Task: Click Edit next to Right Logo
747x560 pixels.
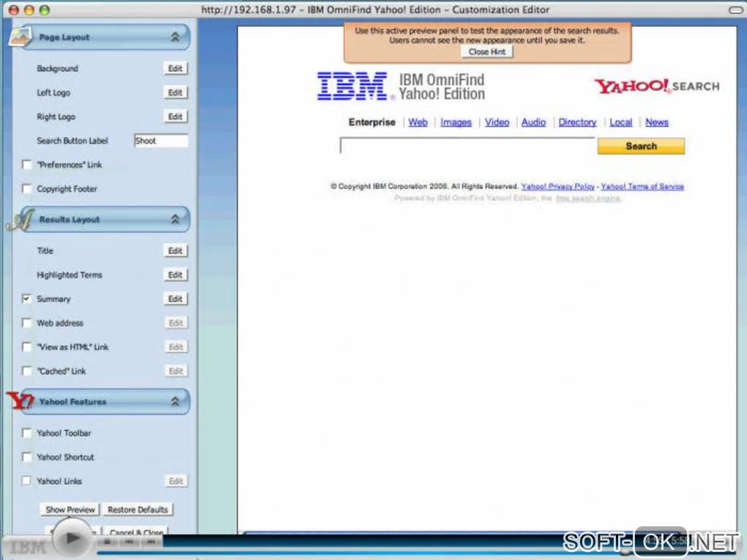Action: pyautogui.click(x=175, y=116)
